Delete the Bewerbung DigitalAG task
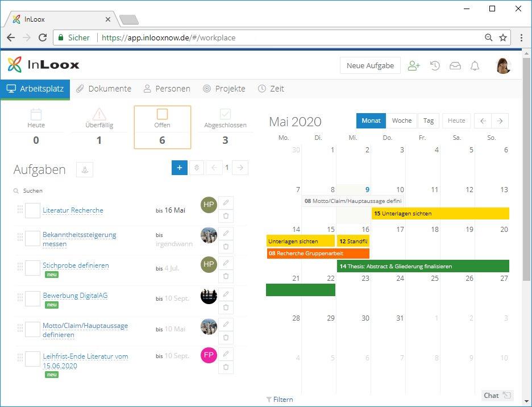 pos(226,308)
